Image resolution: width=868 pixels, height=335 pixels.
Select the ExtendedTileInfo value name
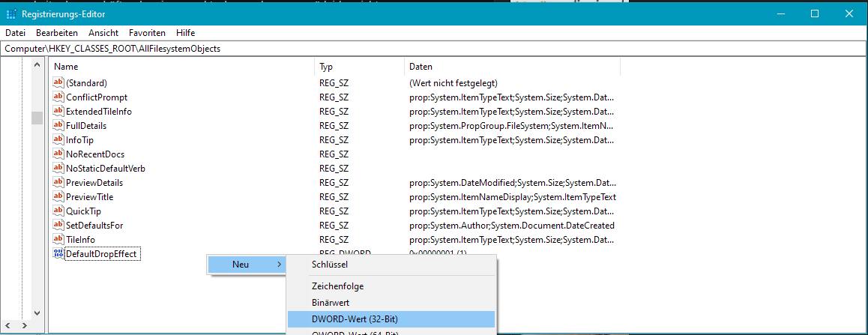click(x=98, y=112)
